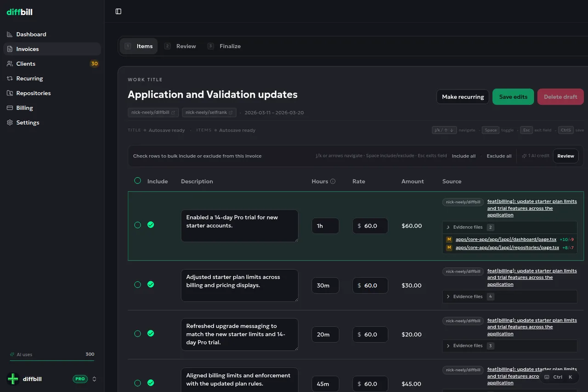Click the Review button in bulk bar
This screenshot has height=392, width=588.
pos(565,156)
